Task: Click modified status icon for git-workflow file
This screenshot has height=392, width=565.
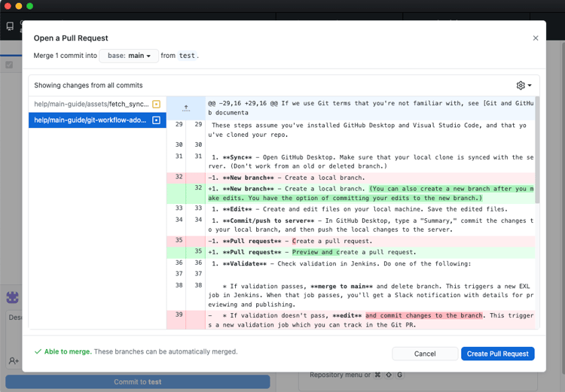Action: 157,120
